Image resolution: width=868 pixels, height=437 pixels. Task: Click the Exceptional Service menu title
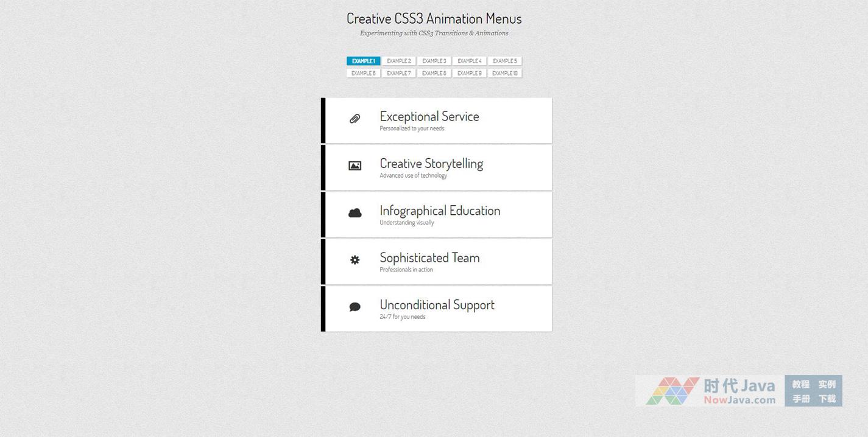(x=429, y=116)
